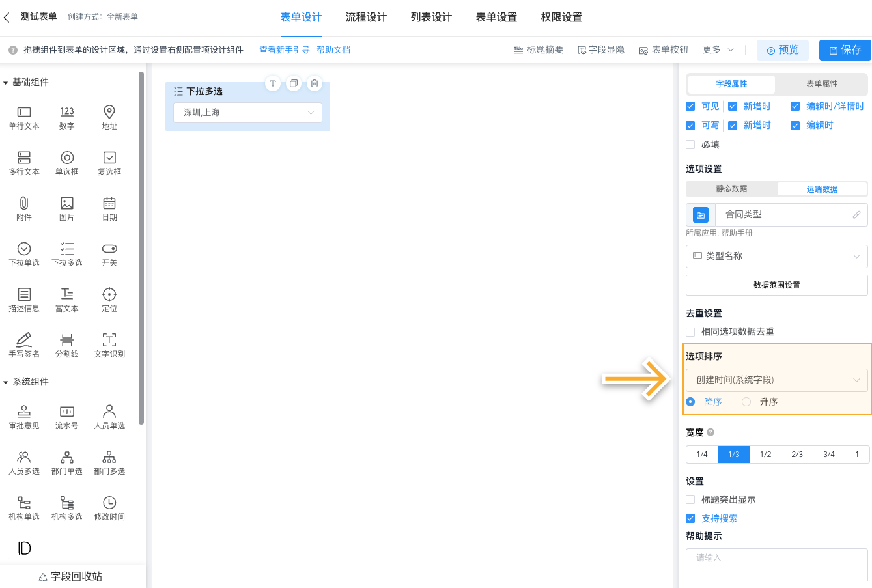Switch to the 流程设计 tab
872x588 pixels.
point(366,18)
